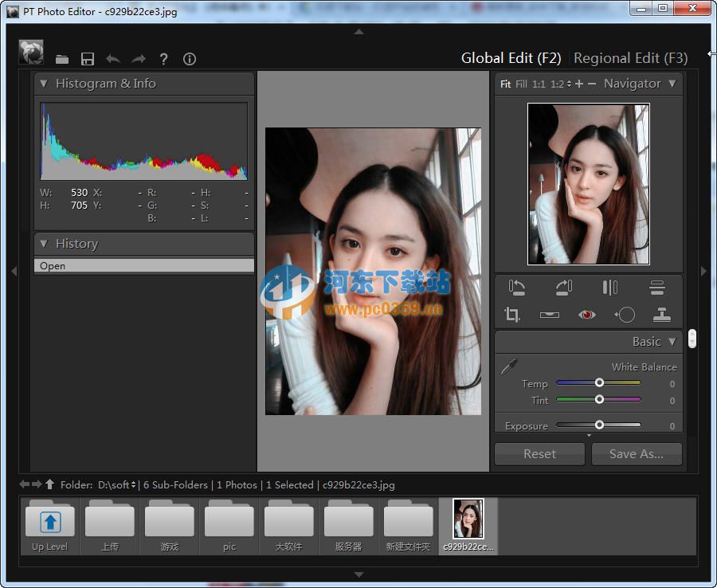Collapse the Basic adjustments section
717x588 pixels.
coord(673,341)
